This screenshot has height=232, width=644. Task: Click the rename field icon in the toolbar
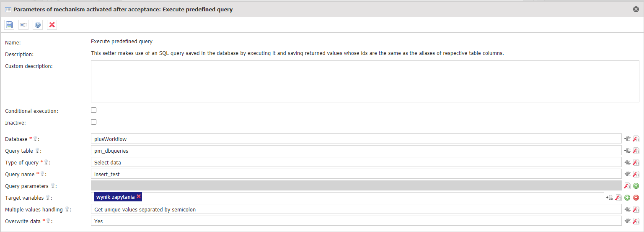point(23,25)
